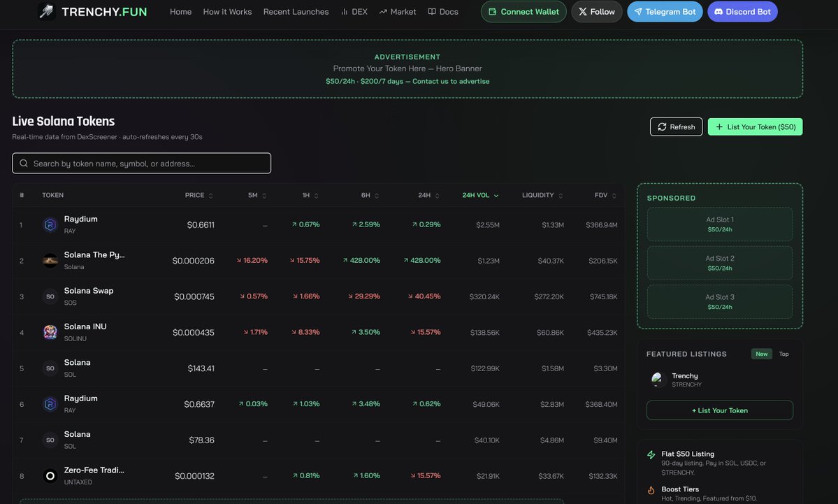The width and height of the screenshot is (838, 504).
Task: Click Solana Swap token name
Action: [x=89, y=291]
